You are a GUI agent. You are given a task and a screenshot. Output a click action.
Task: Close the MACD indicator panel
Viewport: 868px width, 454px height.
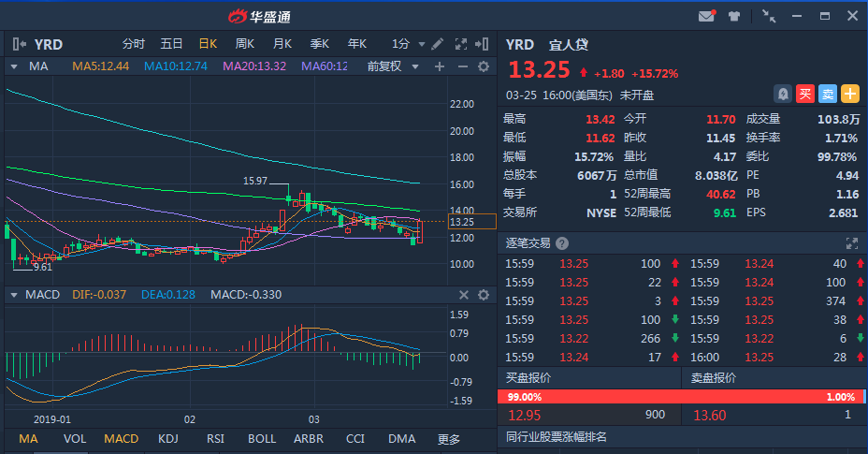(x=463, y=295)
